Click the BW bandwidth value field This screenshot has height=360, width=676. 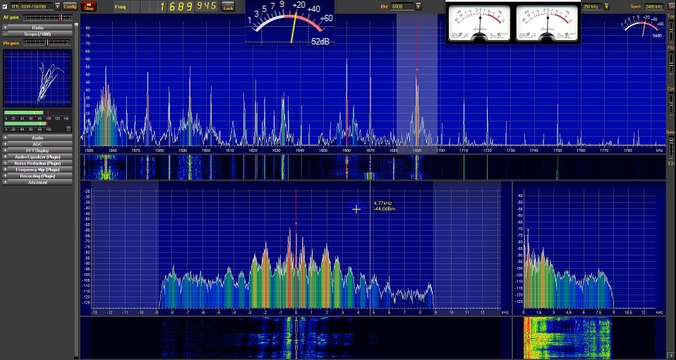click(x=401, y=6)
